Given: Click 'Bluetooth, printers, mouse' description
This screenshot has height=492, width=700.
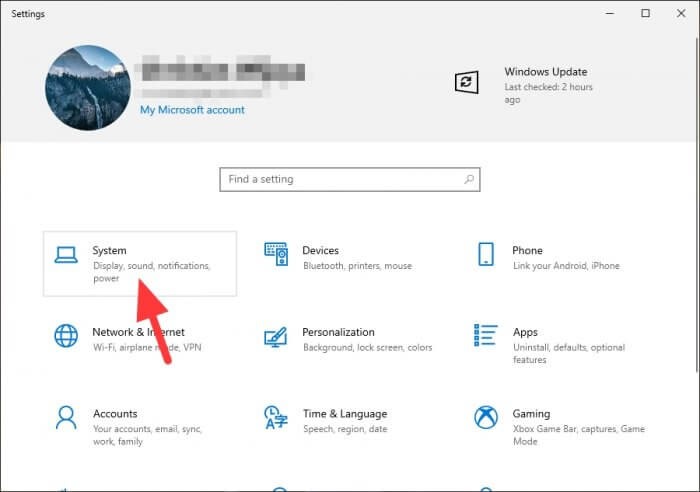Looking at the screenshot, I should click(x=357, y=266).
